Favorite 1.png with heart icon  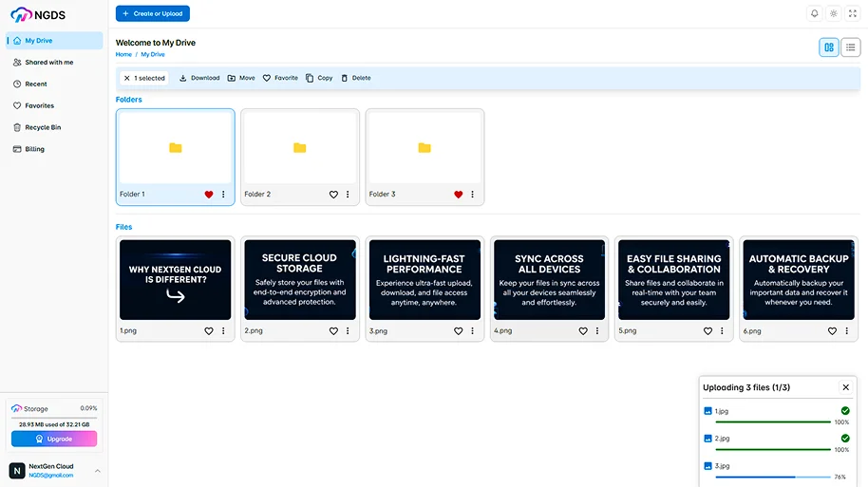point(209,331)
